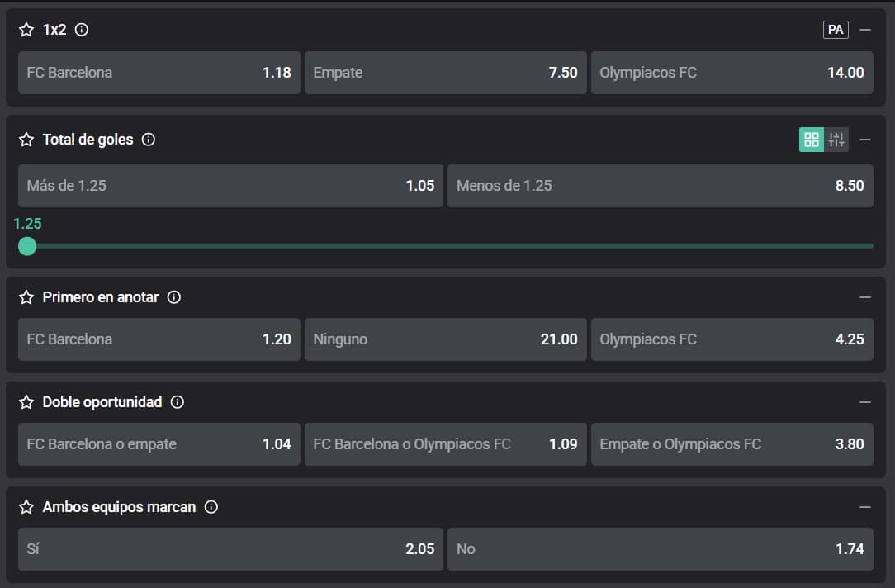Click the goals line slider handle at 1.25
This screenshot has width=895, height=588.
[x=27, y=246]
